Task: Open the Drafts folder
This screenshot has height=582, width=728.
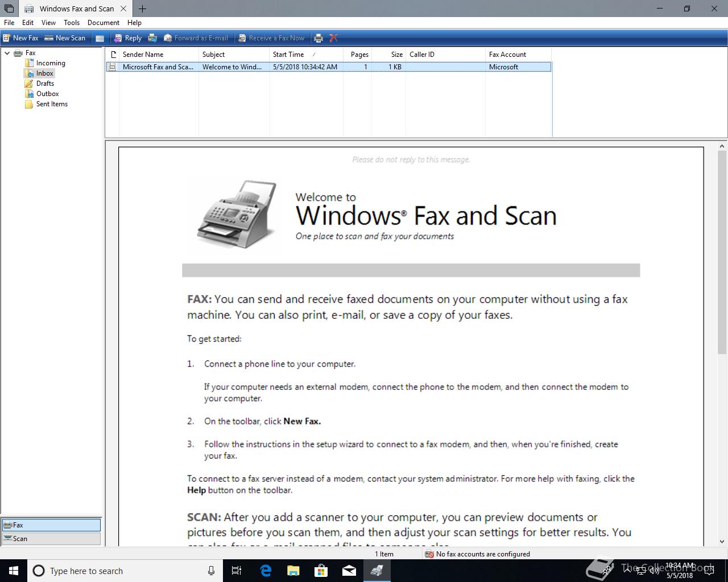Action: [45, 84]
